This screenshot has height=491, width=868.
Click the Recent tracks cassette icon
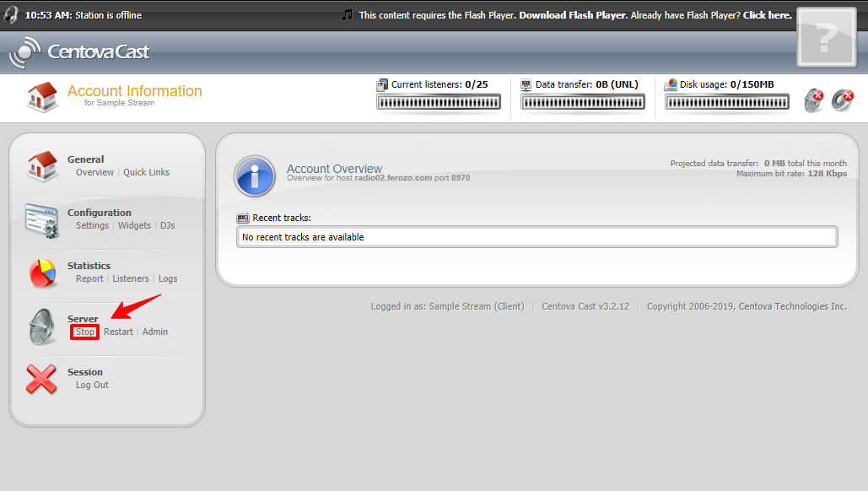tap(243, 219)
